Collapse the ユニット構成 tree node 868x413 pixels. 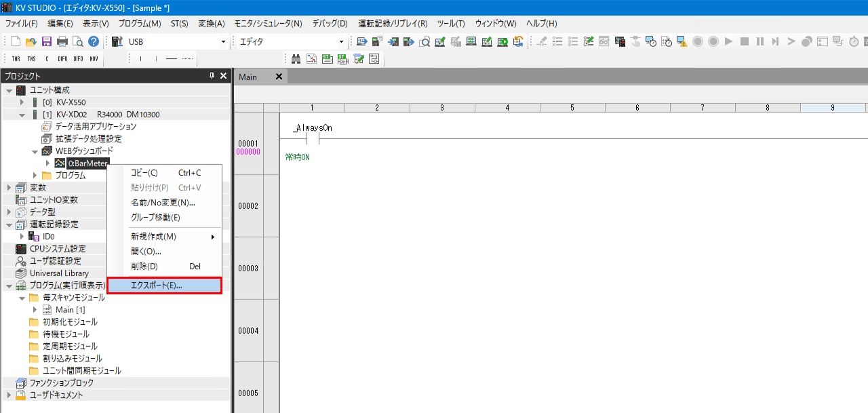[9, 90]
